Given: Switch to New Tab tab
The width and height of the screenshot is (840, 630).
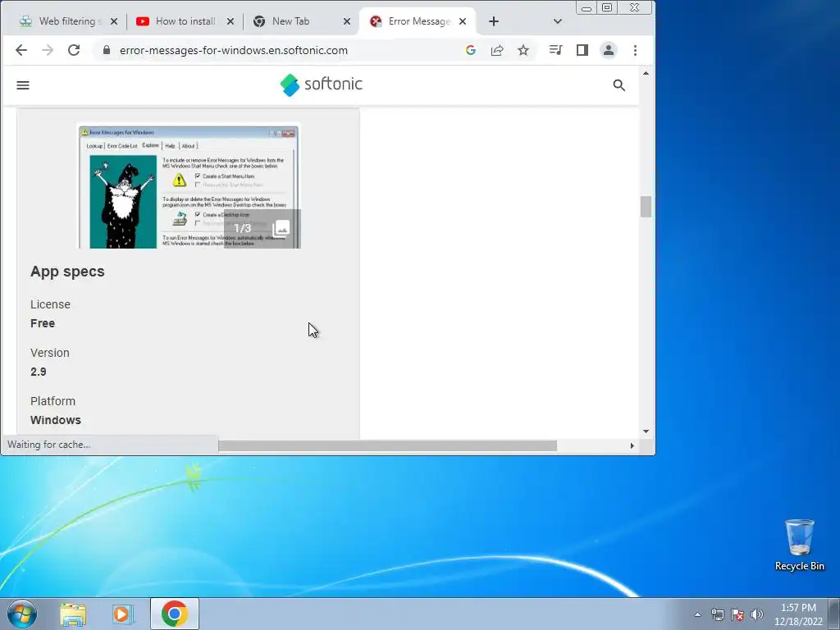Looking at the screenshot, I should pos(301,21).
